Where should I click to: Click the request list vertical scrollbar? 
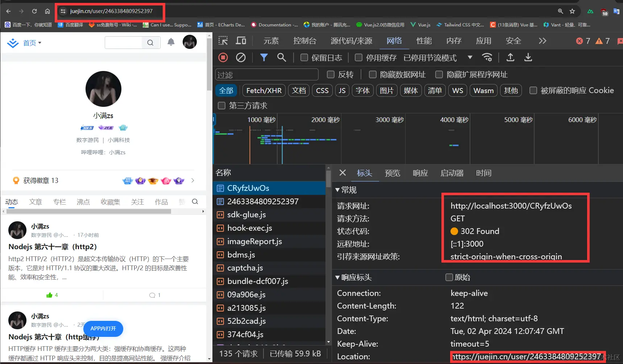pos(328,179)
